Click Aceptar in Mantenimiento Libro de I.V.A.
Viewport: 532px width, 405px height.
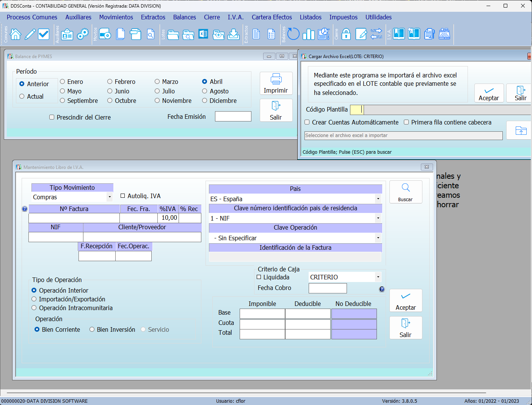tap(406, 301)
